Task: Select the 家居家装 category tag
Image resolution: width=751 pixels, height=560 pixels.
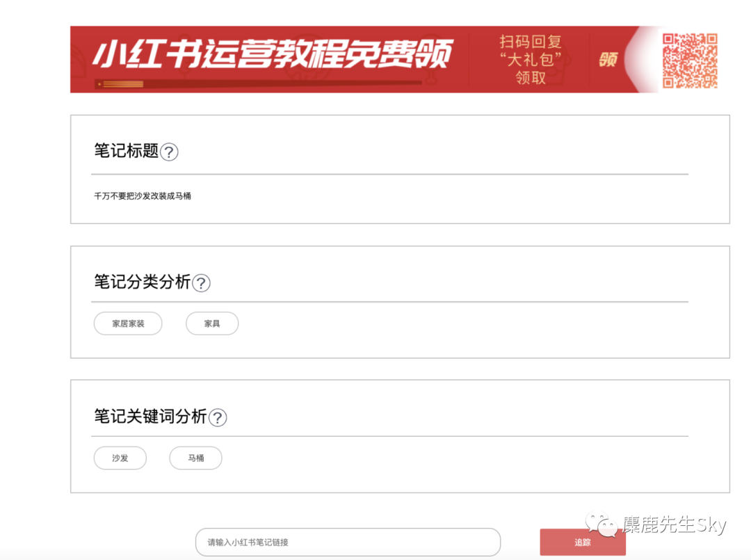Action: (x=128, y=323)
